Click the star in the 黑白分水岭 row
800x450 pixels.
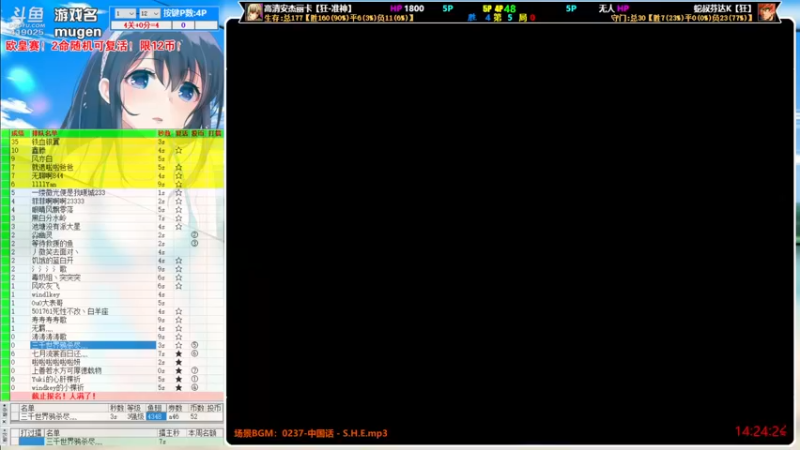coord(179,218)
